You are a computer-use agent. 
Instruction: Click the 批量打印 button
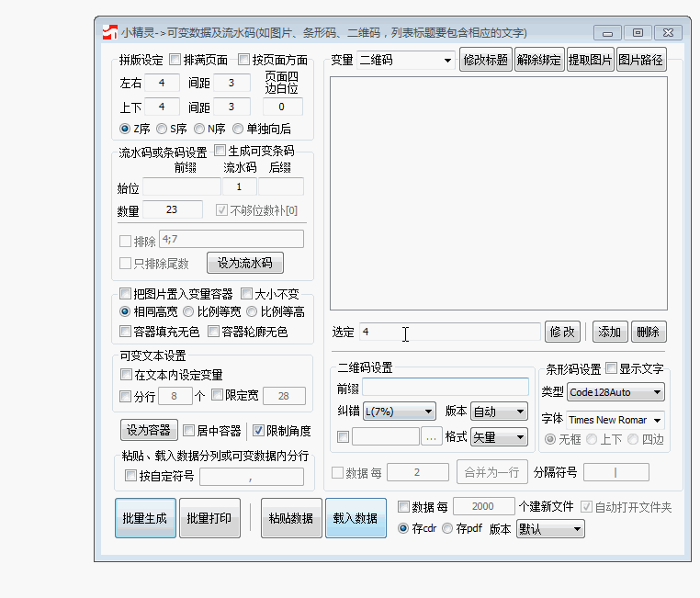click(x=209, y=518)
